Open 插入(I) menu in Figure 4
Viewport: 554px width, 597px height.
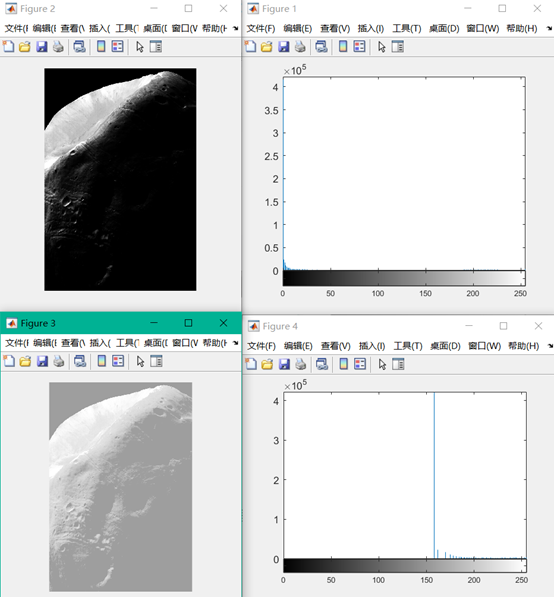click(x=372, y=346)
